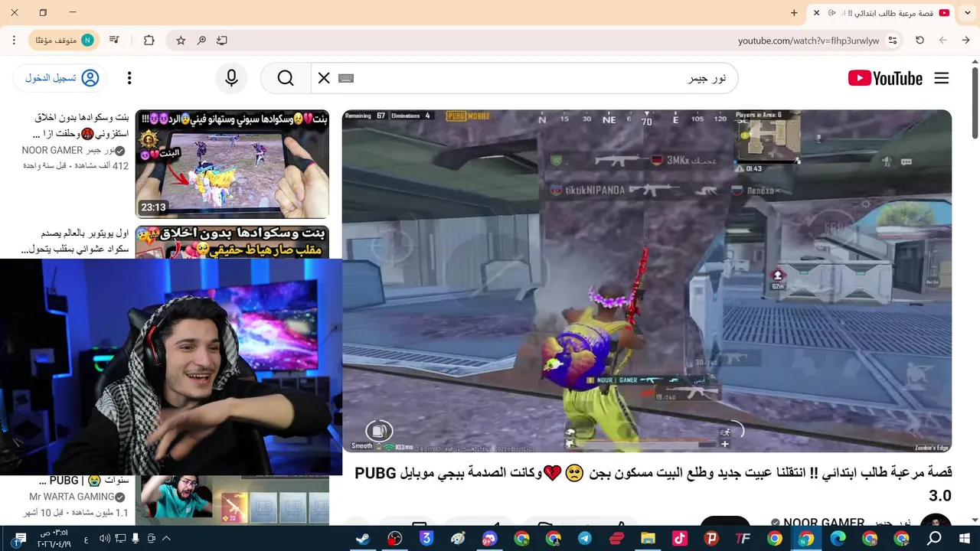This screenshot has height=551, width=980.
Task: Open suggested title اول يوتيوبر بالعالم يصدم
Action: point(76,241)
